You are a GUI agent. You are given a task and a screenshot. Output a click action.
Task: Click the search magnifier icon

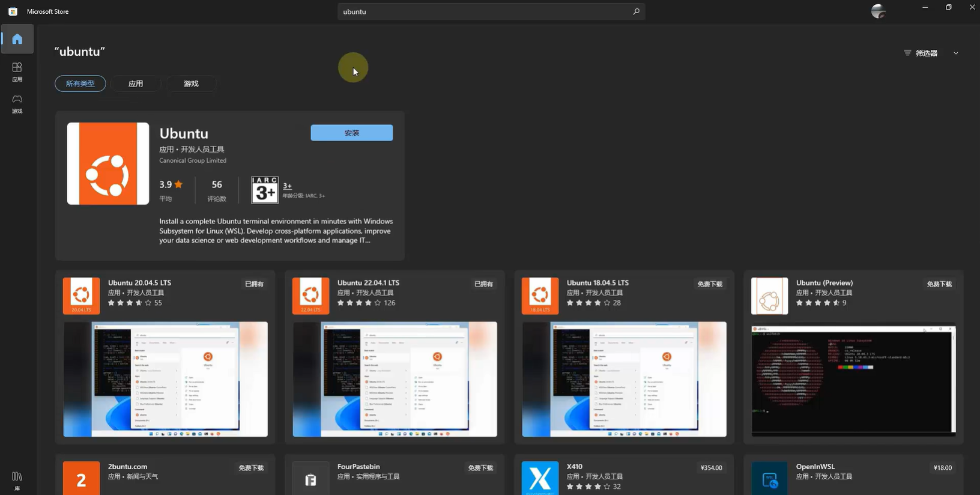636,11
